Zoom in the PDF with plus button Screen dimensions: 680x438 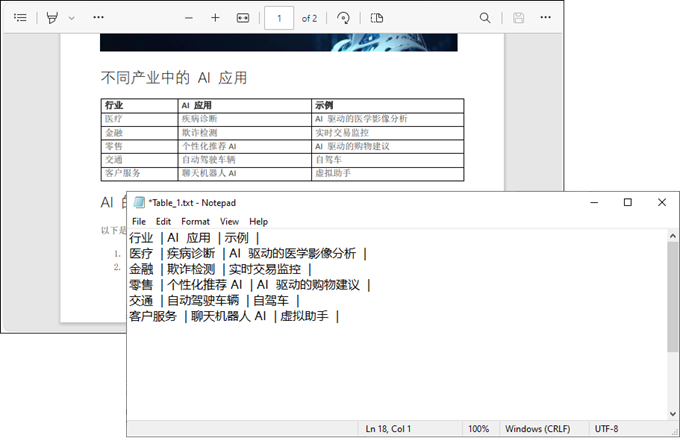[215, 18]
